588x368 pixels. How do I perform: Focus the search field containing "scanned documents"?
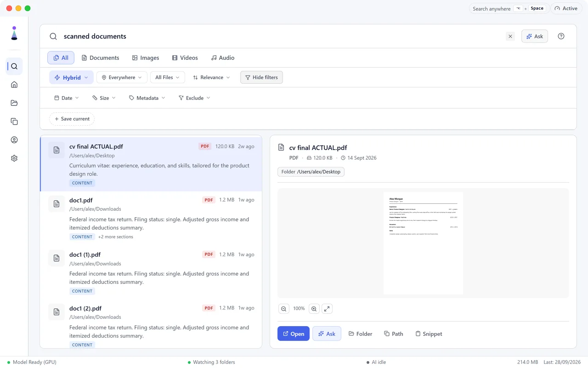pyautogui.click(x=281, y=36)
